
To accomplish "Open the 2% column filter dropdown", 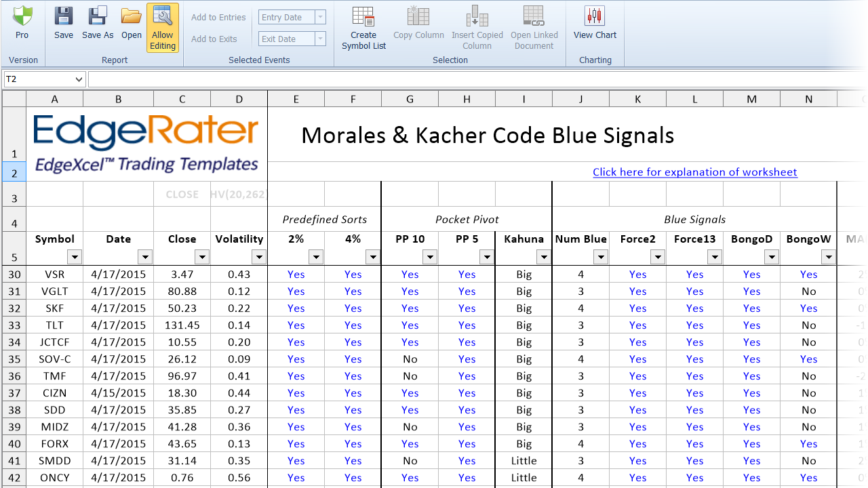I will coord(316,257).
